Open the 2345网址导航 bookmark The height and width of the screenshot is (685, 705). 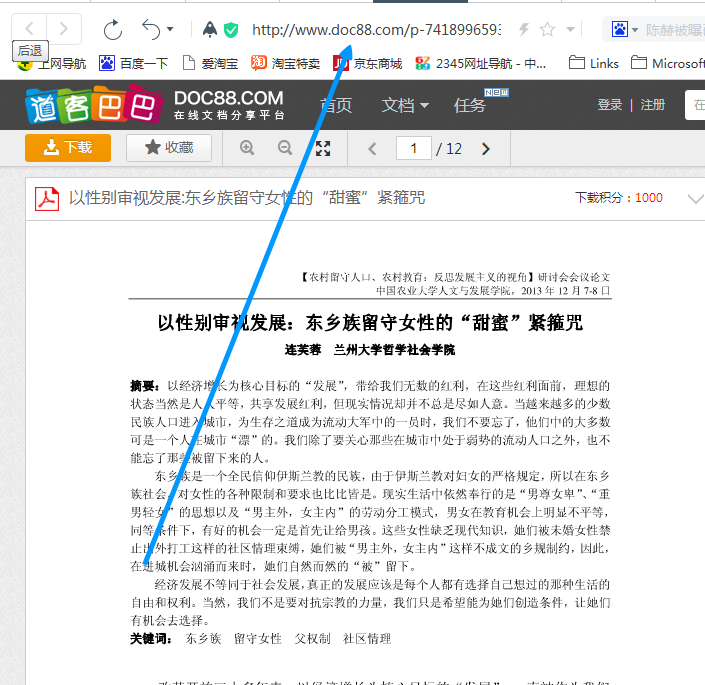(481, 63)
